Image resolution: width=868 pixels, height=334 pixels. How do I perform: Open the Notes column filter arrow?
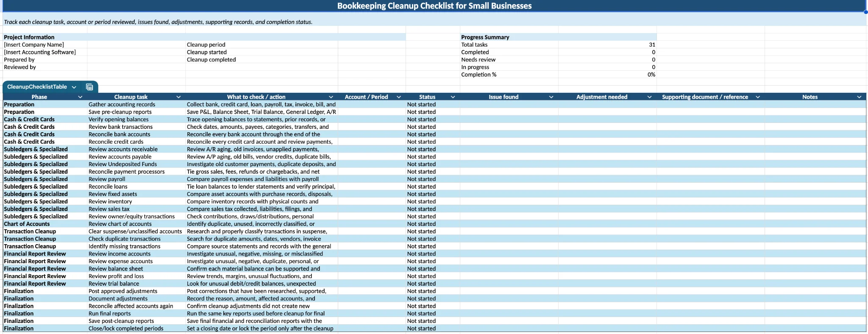point(859,97)
